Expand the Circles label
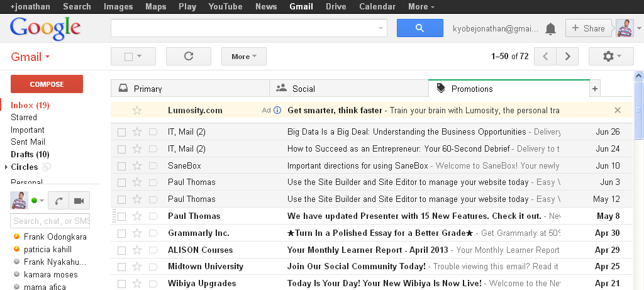Image resolution: width=644 pixels, height=290 pixels. 6,167
